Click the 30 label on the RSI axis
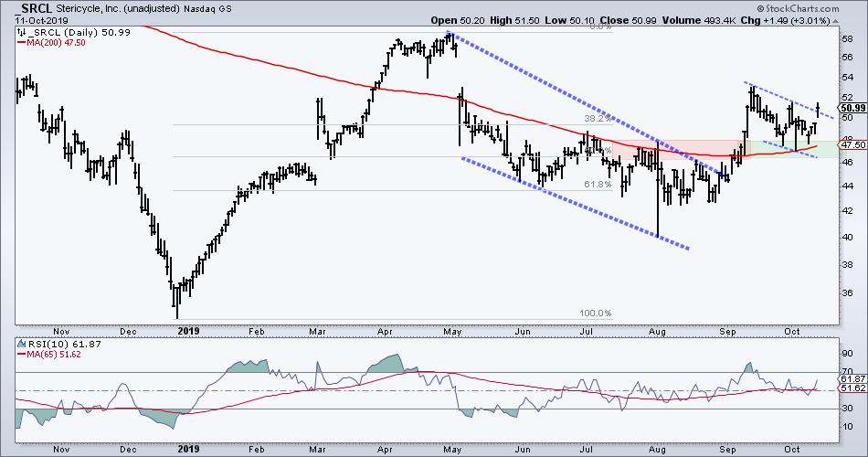Image resolution: width=868 pixels, height=457 pixels. [847, 409]
